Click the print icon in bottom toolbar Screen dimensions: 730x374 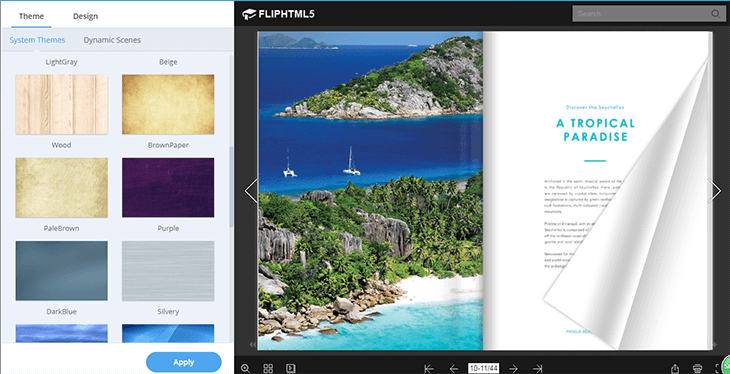[x=697, y=368]
